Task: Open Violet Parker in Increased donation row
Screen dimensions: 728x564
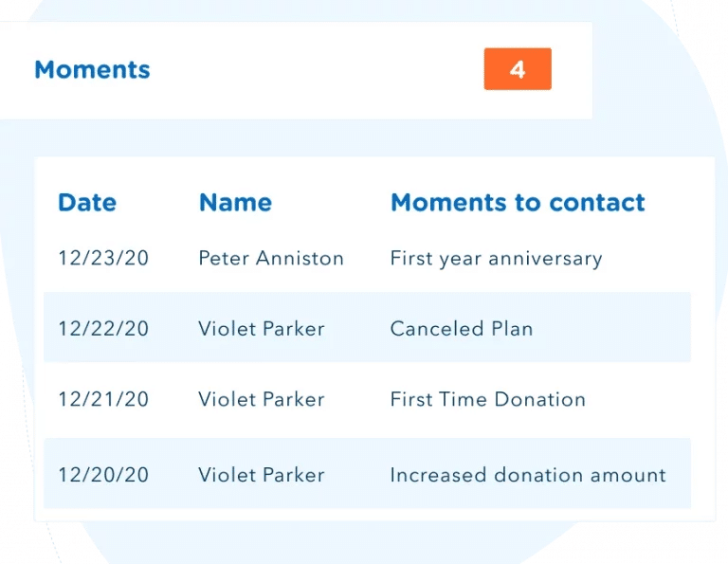Action: [262, 475]
